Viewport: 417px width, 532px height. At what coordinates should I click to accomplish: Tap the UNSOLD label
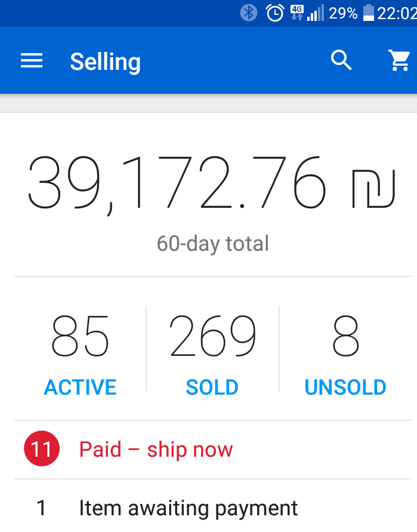[x=345, y=388]
